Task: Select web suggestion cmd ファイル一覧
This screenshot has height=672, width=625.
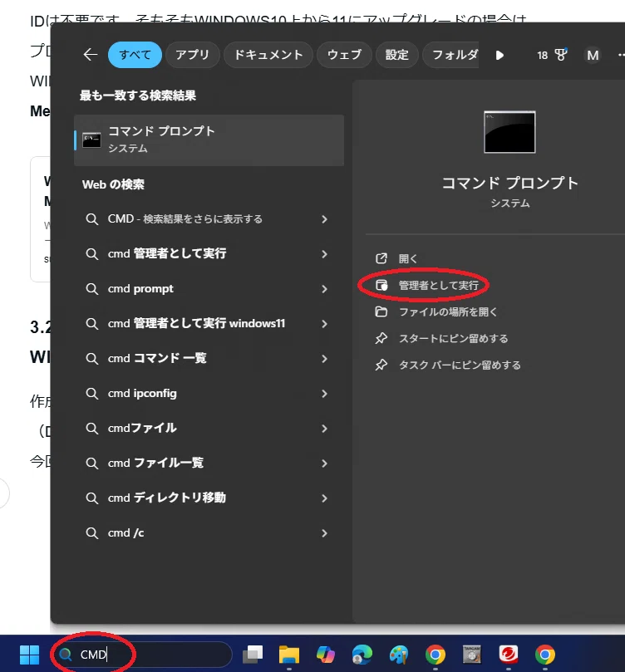Action: pyautogui.click(x=209, y=463)
